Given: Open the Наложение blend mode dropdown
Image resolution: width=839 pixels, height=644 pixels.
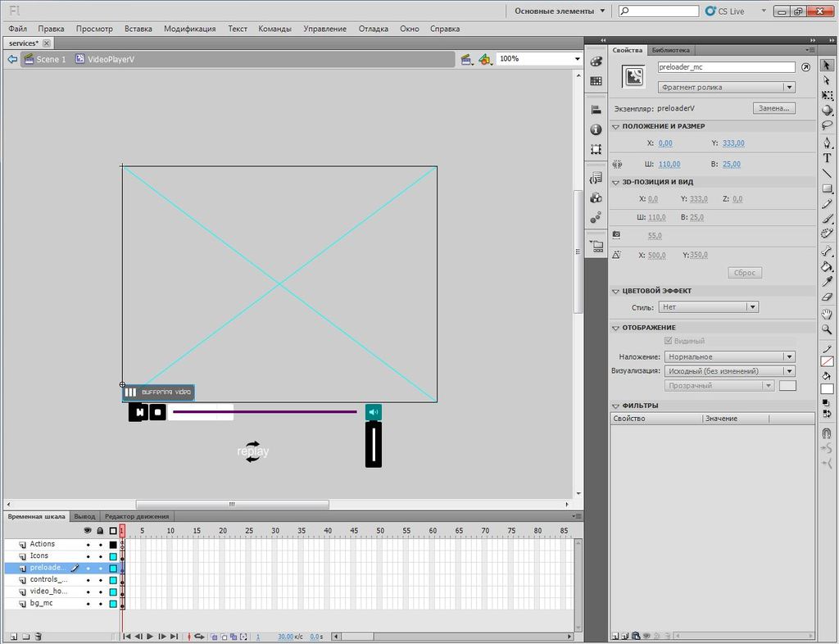Looking at the screenshot, I should pos(729,356).
